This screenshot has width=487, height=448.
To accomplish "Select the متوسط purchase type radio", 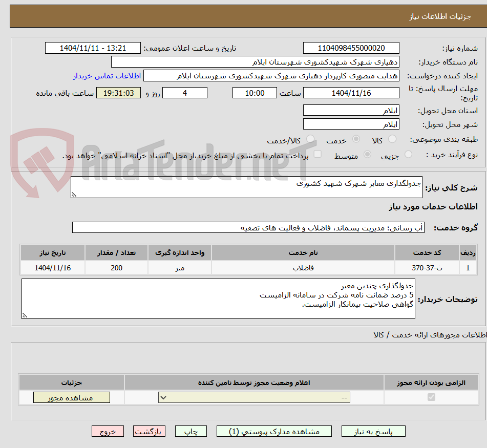I will pyautogui.click(x=367, y=154).
